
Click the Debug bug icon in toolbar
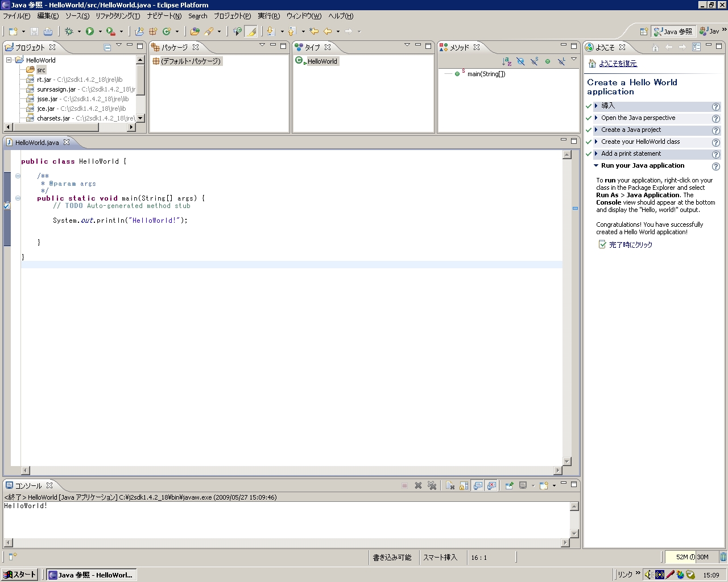click(x=69, y=32)
